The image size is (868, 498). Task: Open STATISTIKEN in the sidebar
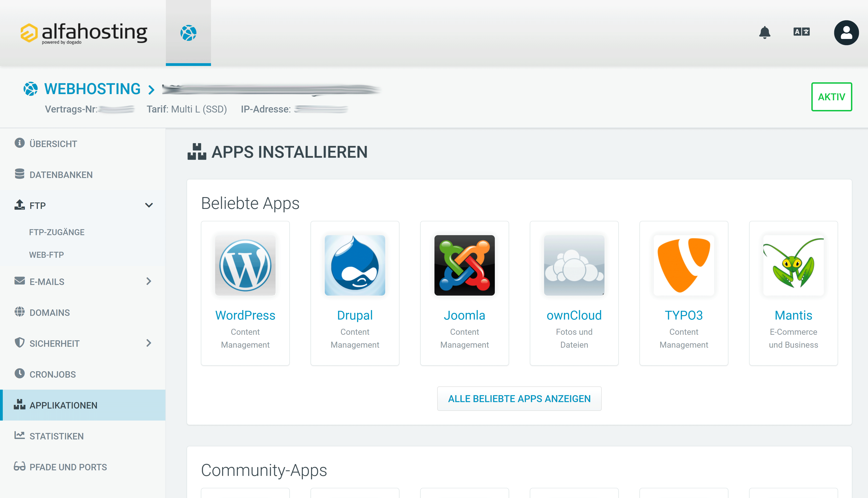[83, 436]
